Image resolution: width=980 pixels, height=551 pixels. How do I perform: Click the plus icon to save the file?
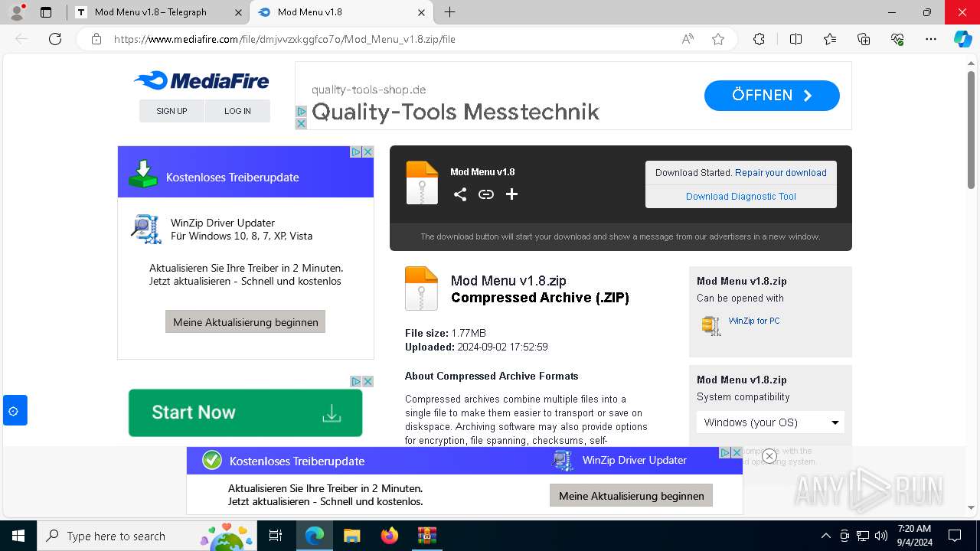[x=511, y=194]
